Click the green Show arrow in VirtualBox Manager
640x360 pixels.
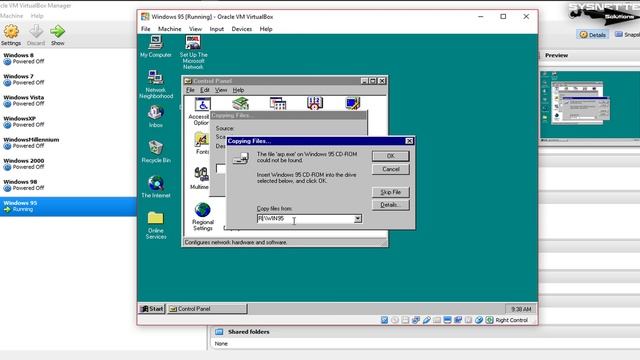pos(58,35)
